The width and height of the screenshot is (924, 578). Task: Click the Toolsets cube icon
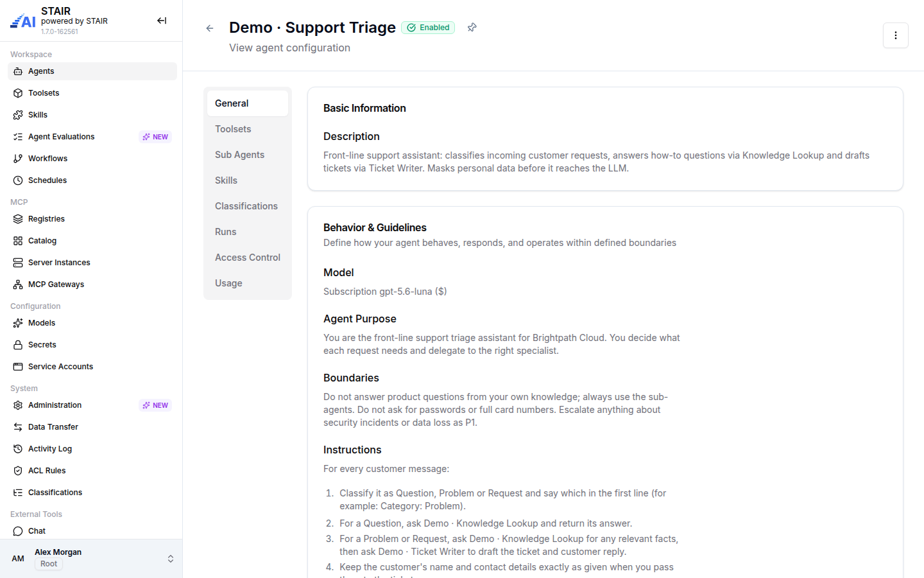pyautogui.click(x=18, y=93)
